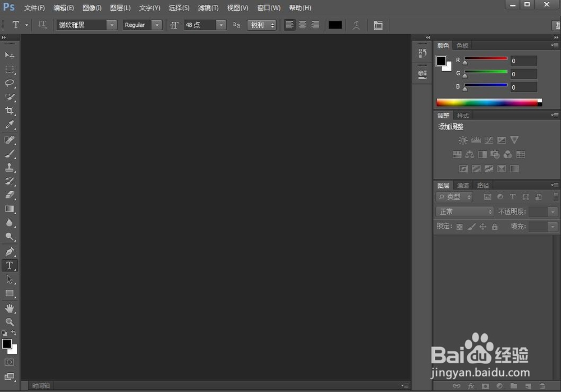Screen dimensions: 561x392
Task: Swap foreground and background colors
Action: click(14, 333)
